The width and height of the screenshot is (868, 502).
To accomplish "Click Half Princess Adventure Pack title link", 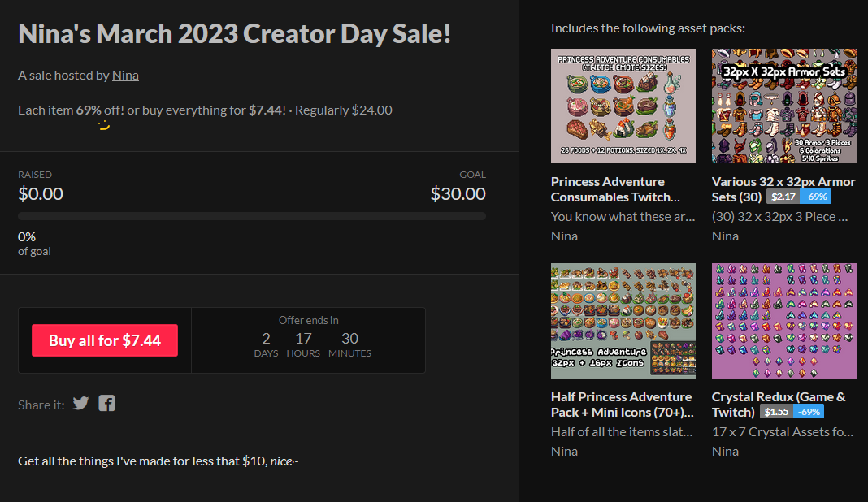I will 621,405.
